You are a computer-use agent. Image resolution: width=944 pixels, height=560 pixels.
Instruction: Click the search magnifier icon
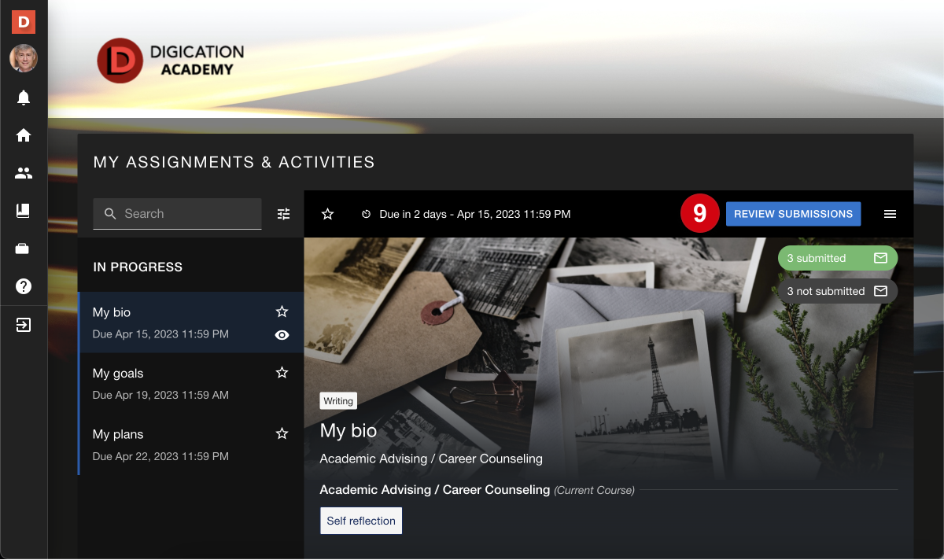tap(110, 214)
